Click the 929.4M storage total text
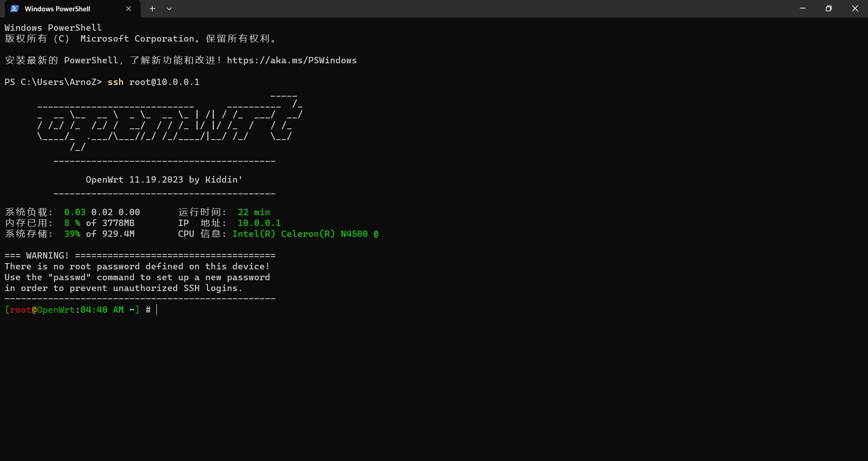 [118, 234]
